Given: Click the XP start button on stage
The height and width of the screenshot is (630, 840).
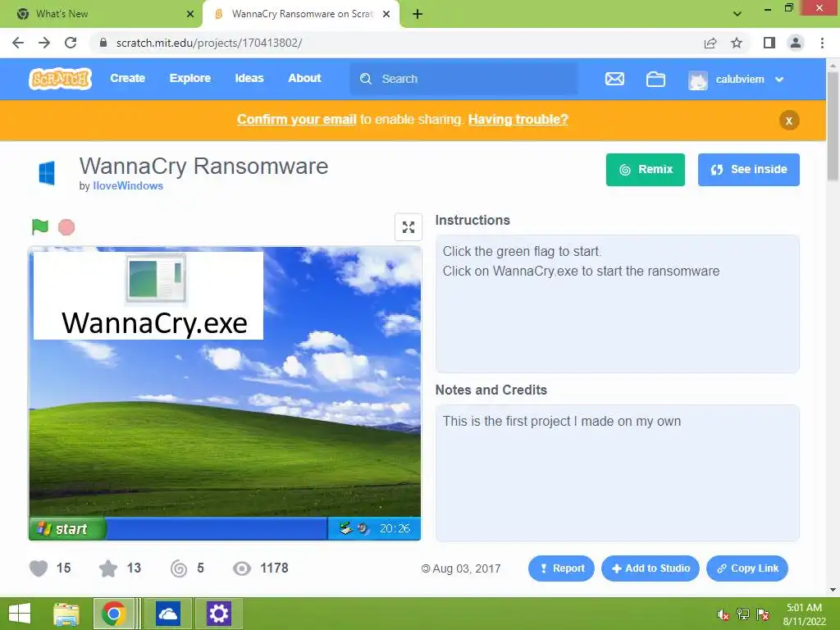Looking at the screenshot, I should (67, 529).
